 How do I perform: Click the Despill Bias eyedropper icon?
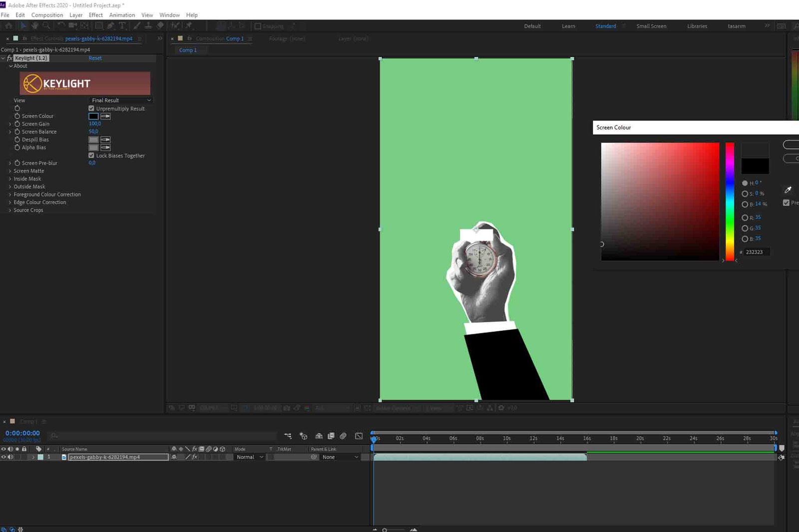(x=105, y=140)
